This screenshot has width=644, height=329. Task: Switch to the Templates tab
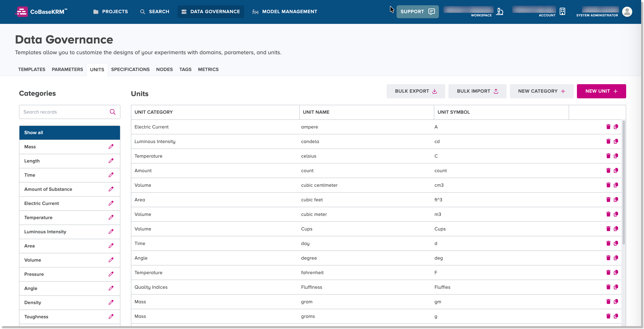[32, 69]
